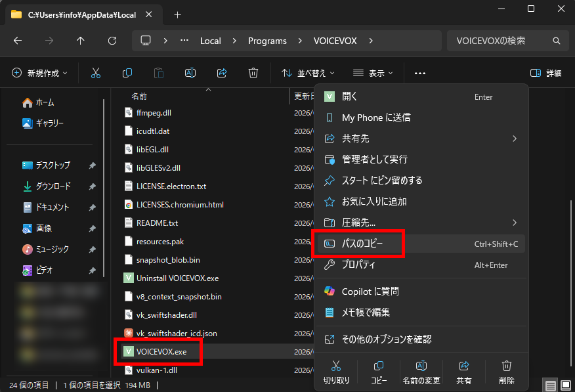Select プロパティ in context menu
The height and width of the screenshot is (392, 575).
(421, 265)
